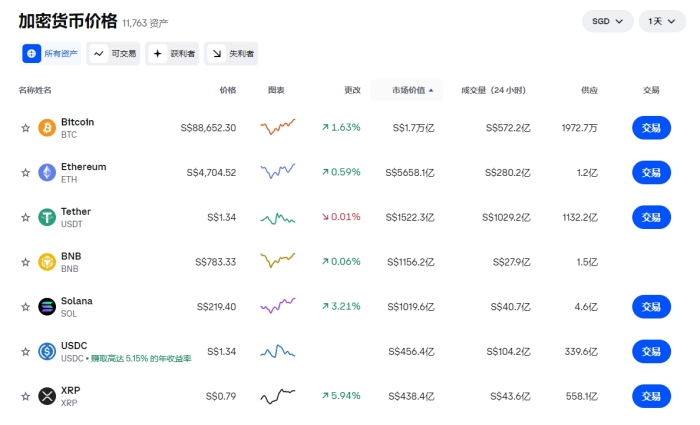Click the Bitcoin coin icon

pyautogui.click(x=47, y=128)
